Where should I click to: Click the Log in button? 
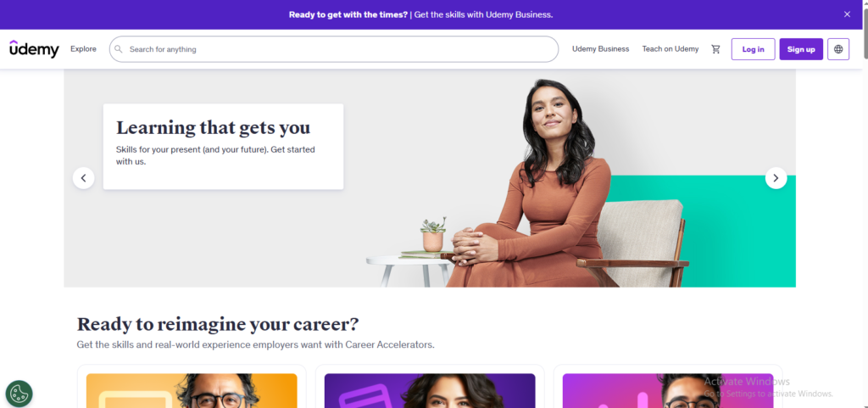[x=753, y=49]
